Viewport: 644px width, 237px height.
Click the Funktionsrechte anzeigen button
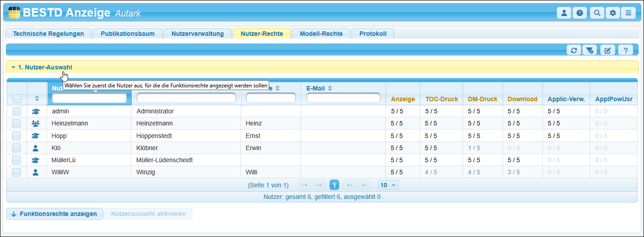click(55, 214)
